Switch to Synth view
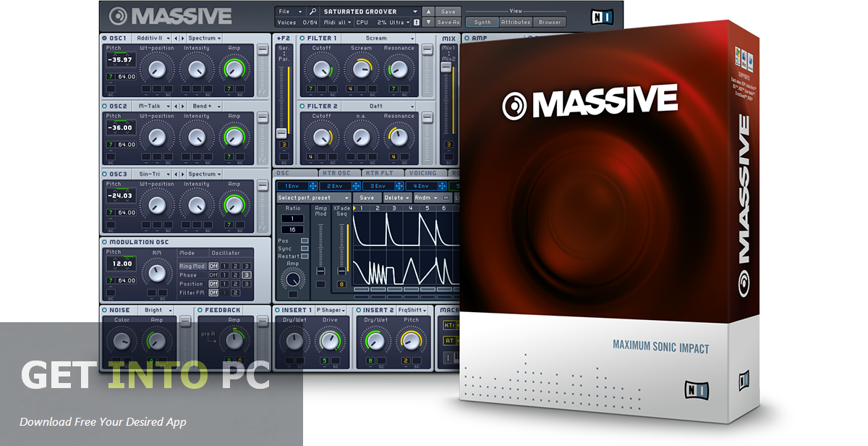 pyautogui.click(x=482, y=22)
